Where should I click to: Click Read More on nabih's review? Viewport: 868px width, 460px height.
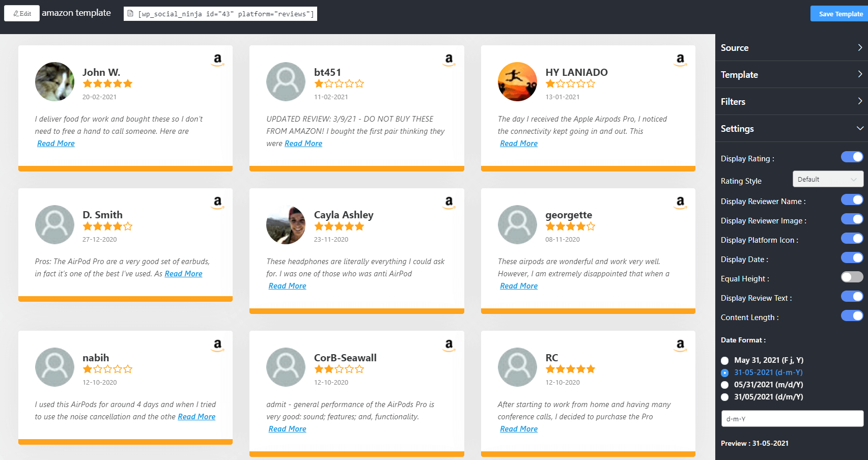tap(197, 416)
